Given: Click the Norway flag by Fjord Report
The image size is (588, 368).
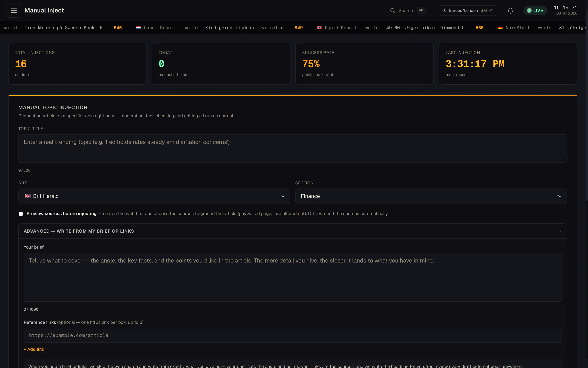Looking at the screenshot, I should 319,28.
